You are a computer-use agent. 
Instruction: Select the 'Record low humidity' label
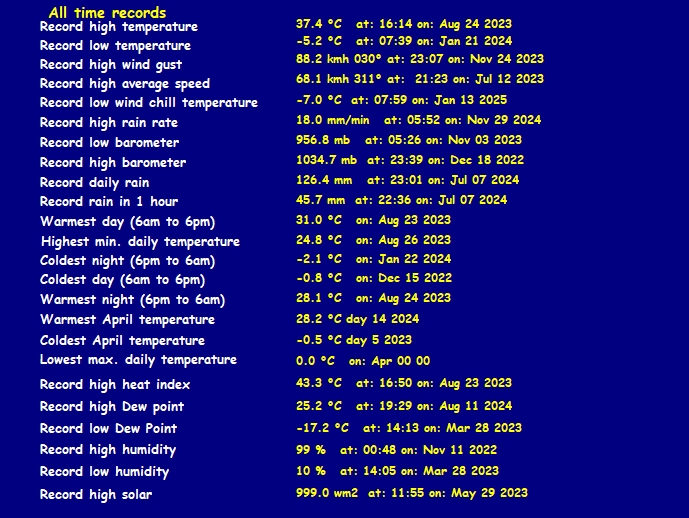point(104,472)
